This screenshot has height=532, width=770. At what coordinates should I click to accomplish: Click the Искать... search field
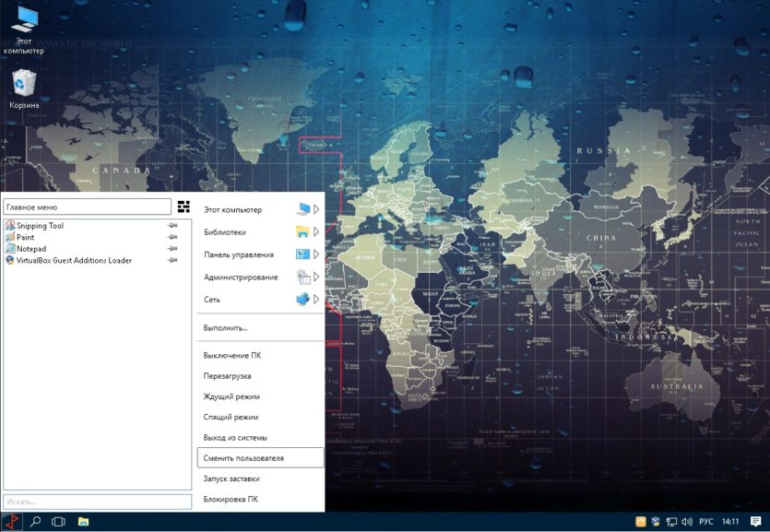click(x=97, y=502)
